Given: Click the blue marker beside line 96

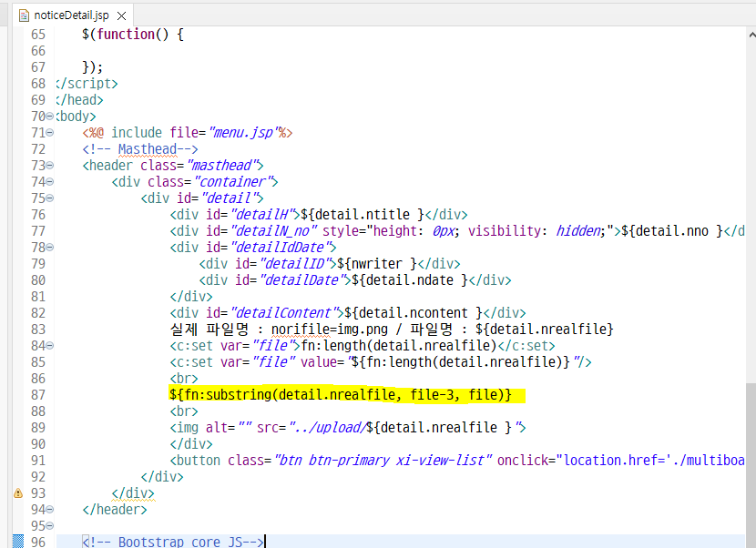Looking at the screenshot, I should click(18, 542).
